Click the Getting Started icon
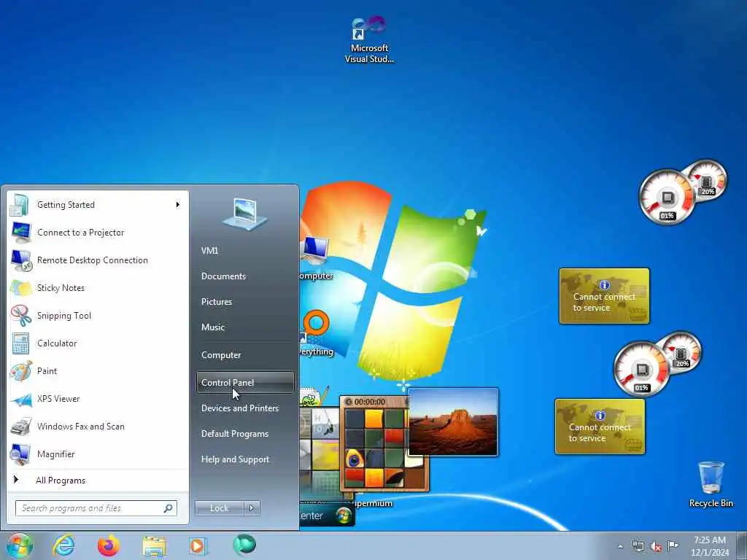The image size is (747, 560). [20, 205]
